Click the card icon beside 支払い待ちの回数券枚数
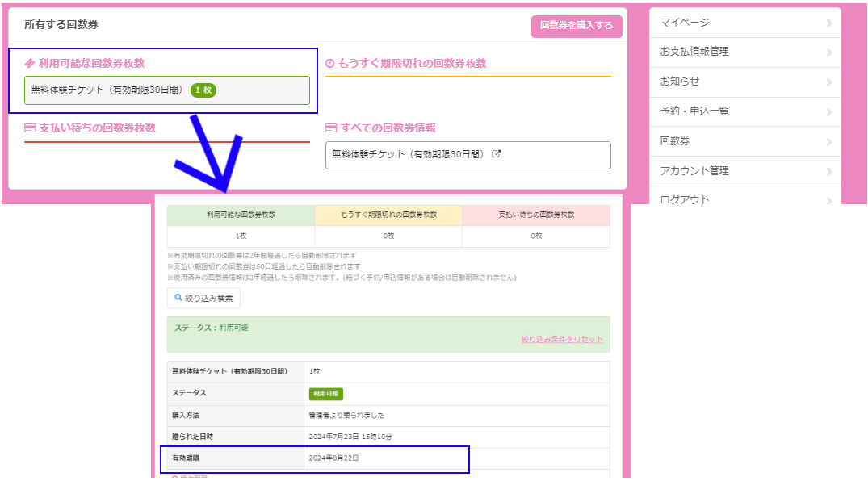Viewport: 868px width, 481px height. coord(30,128)
